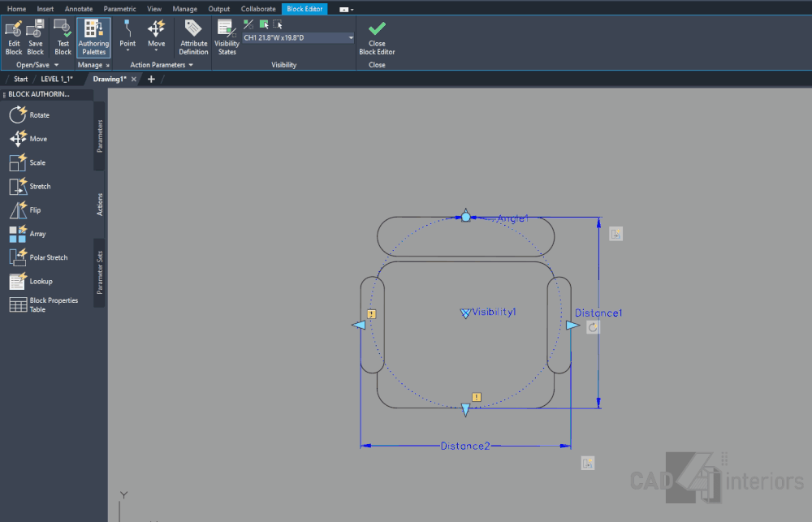Screen dimensions: 812x522
Task: Select the Rotate action tool
Action: pos(29,115)
